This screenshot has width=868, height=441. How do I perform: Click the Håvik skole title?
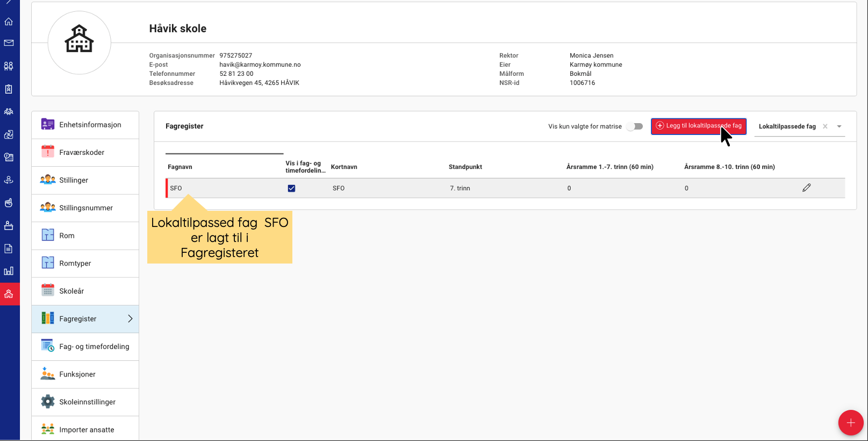point(178,29)
